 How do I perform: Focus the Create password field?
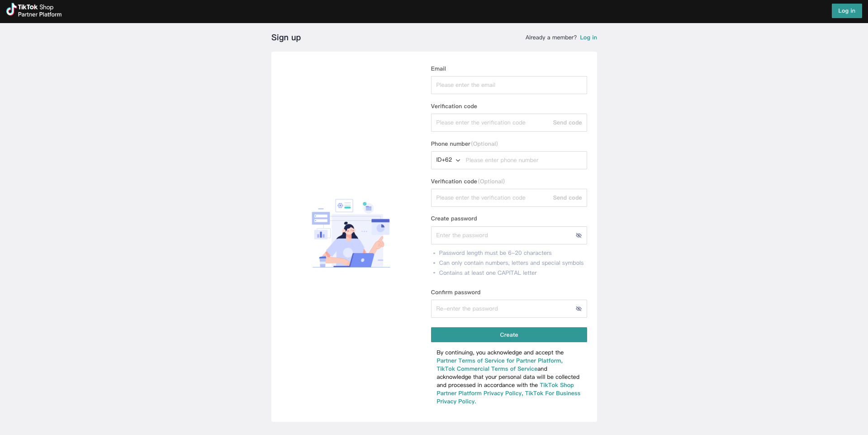pyautogui.click(x=502, y=235)
